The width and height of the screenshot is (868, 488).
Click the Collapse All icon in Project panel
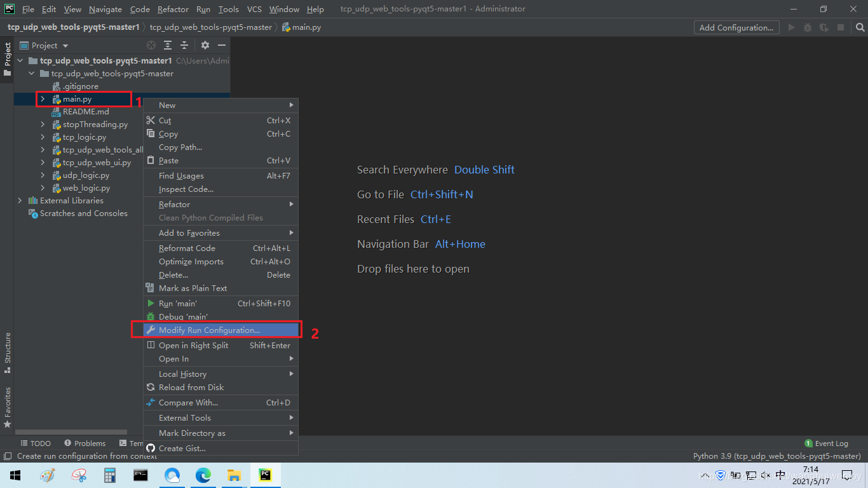pyautogui.click(x=184, y=45)
